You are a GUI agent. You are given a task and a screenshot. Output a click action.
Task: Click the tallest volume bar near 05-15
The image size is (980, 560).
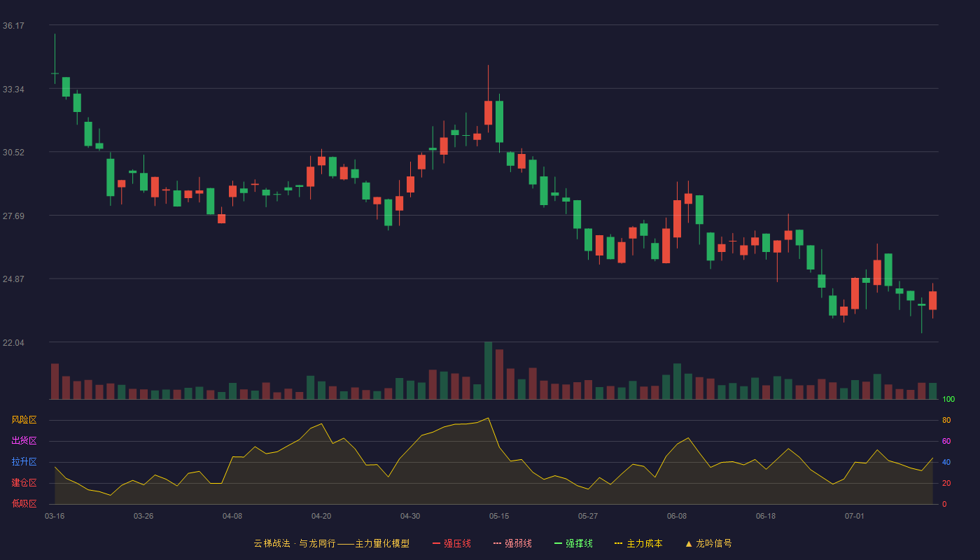tap(488, 370)
